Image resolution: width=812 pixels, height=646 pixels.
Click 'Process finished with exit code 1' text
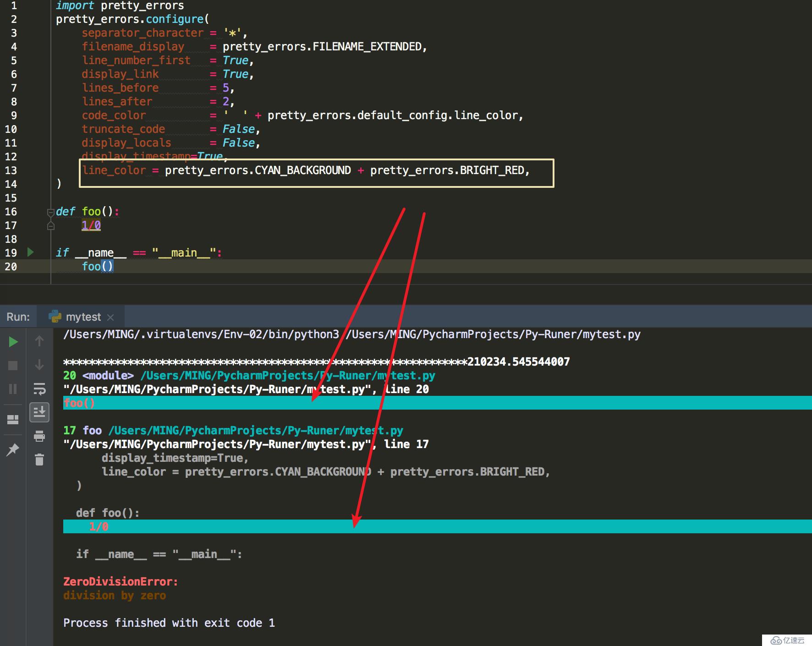coord(169,623)
